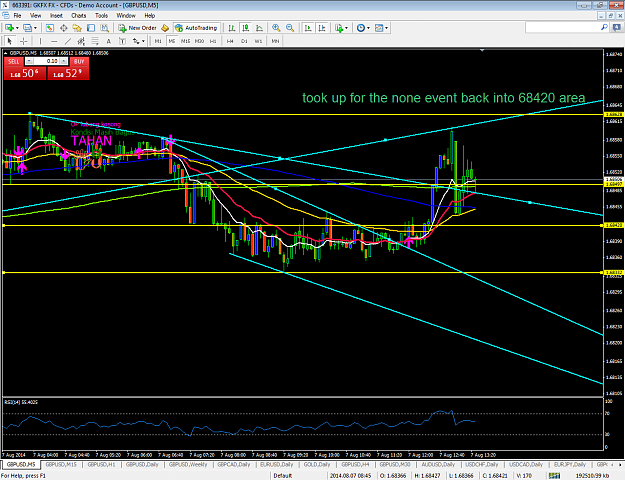Screen dimensions: 625x480
Task: Select the Cursor arrow tool
Action: click(10, 41)
